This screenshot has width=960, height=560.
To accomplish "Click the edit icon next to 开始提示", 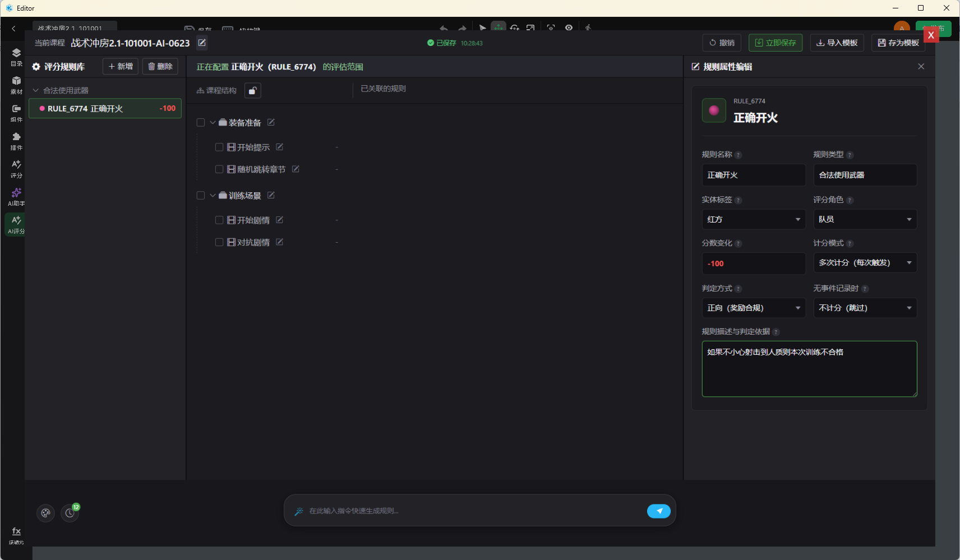I will pyautogui.click(x=279, y=147).
